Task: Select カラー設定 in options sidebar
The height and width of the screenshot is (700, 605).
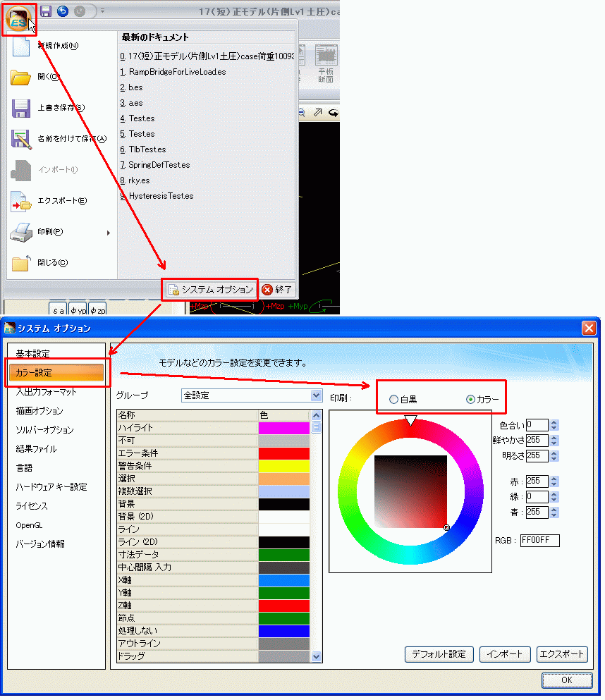Action: pyautogui.click(x=56, y=372)
